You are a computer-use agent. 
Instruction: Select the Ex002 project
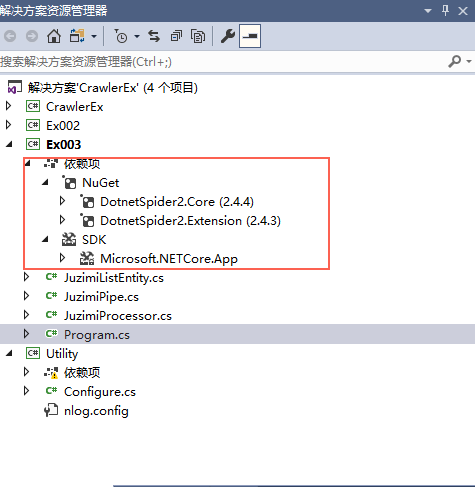click(63, 126)
